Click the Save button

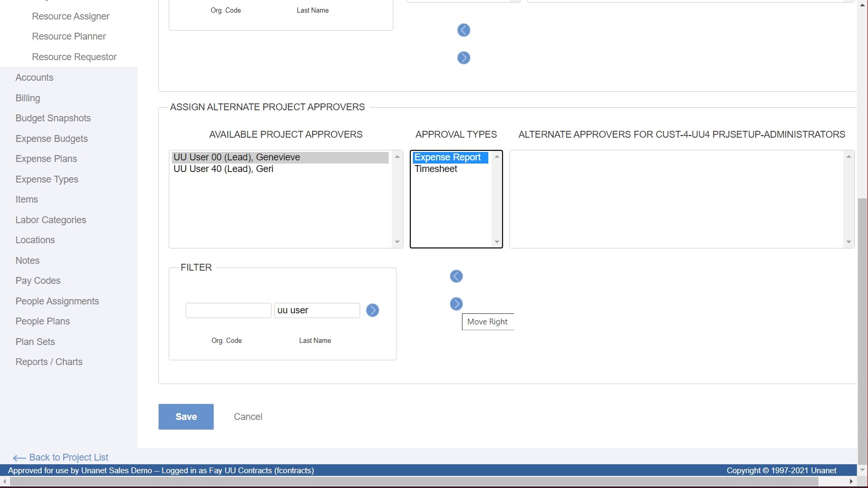click(x=186, y=416)
